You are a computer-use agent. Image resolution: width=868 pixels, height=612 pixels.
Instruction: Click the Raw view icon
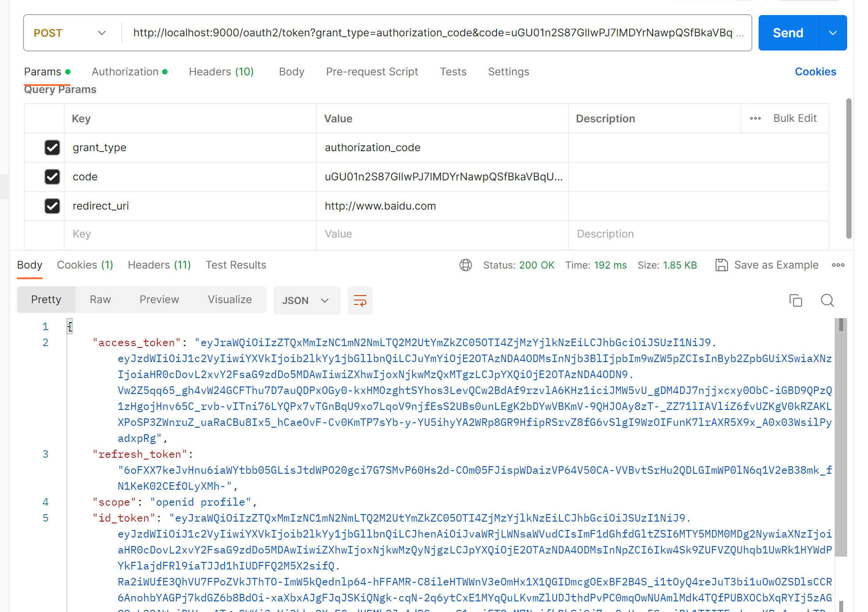point(100,300)
